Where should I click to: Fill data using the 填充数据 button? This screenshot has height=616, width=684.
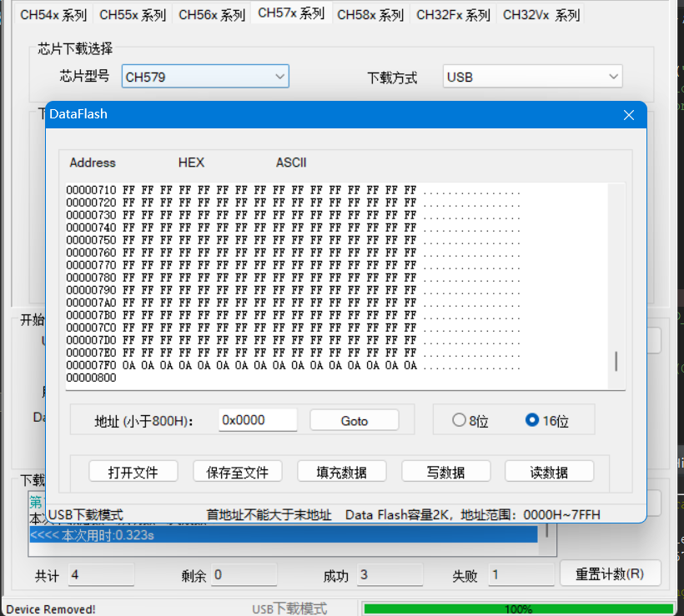(x=341, y=470)
